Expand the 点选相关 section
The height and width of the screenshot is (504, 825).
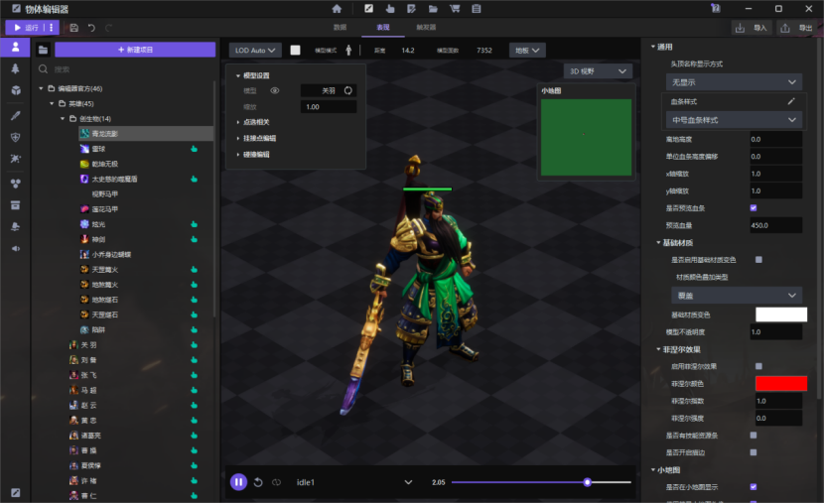pos(257,122)
